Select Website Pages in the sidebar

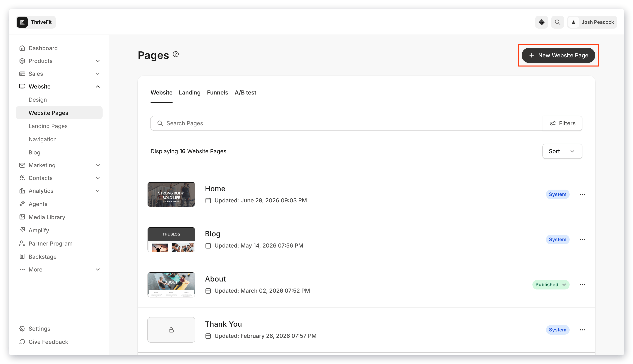click(x=59, y=113)
